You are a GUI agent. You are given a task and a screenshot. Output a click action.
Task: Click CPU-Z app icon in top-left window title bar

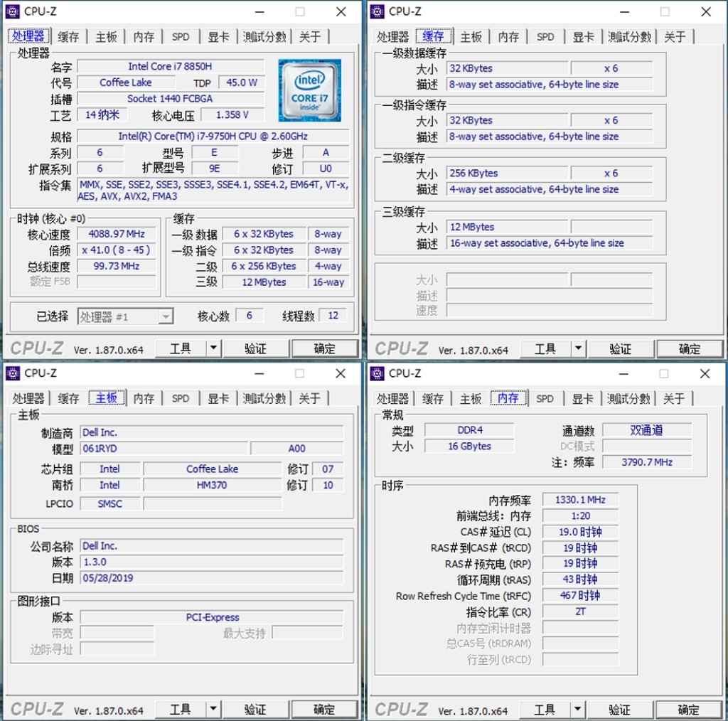pos(13,11)
